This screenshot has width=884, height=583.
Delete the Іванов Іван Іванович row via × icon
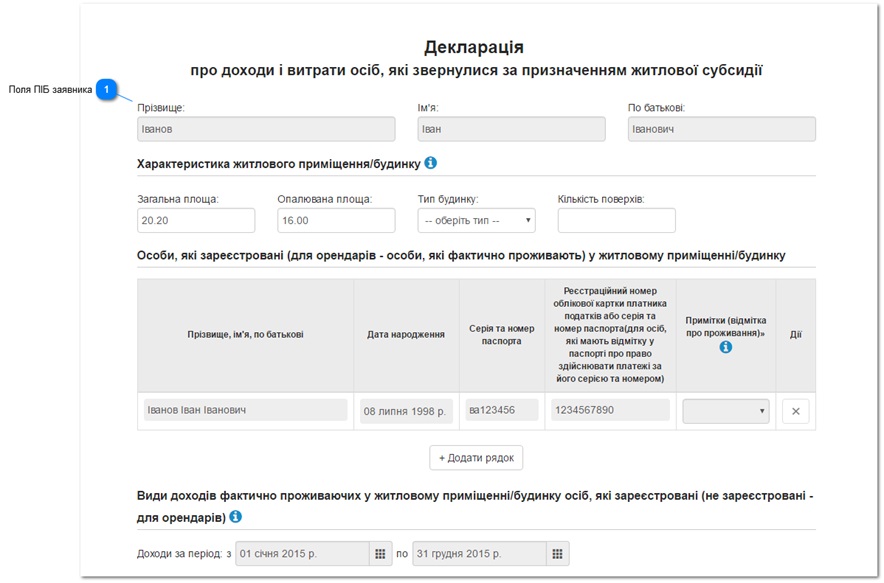click(x=795, y=410)
